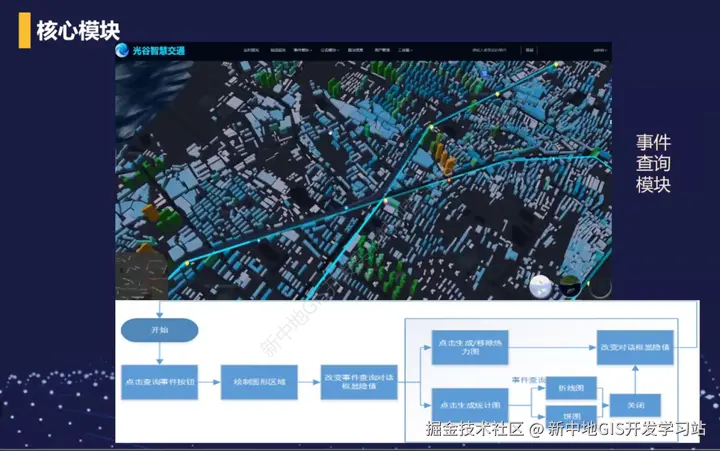Click the 事件查询模块 label beside the map

(653, 163)
